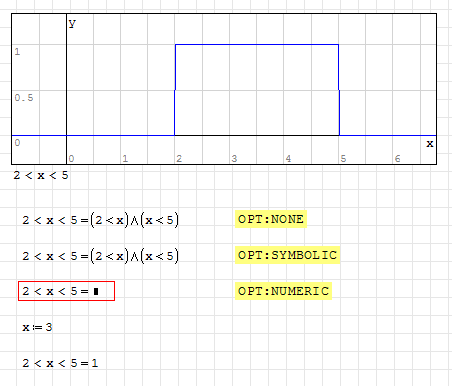This screenshot has width=452, height=386.
Task: Click the 2 < x < 5 = 1 result expression
Action: 60,363
